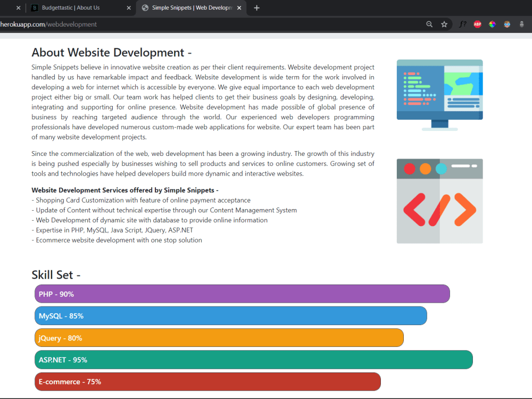
Task: Close the Simple Snippets tab
Action: click(239, 8)
